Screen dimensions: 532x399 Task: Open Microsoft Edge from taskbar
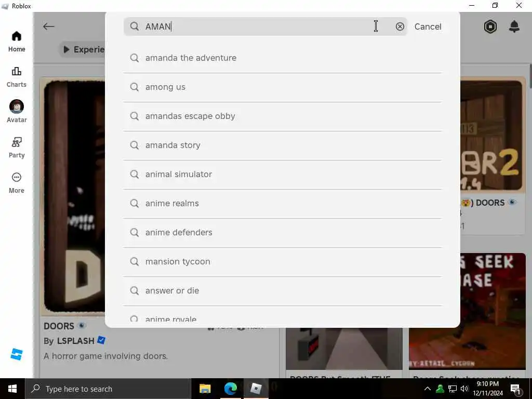click(230, 389)
